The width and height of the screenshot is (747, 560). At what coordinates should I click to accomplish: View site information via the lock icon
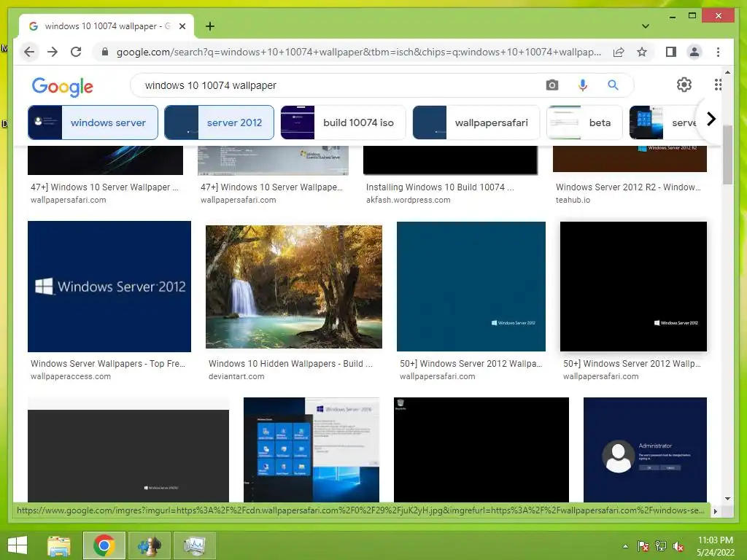point(105,52)
